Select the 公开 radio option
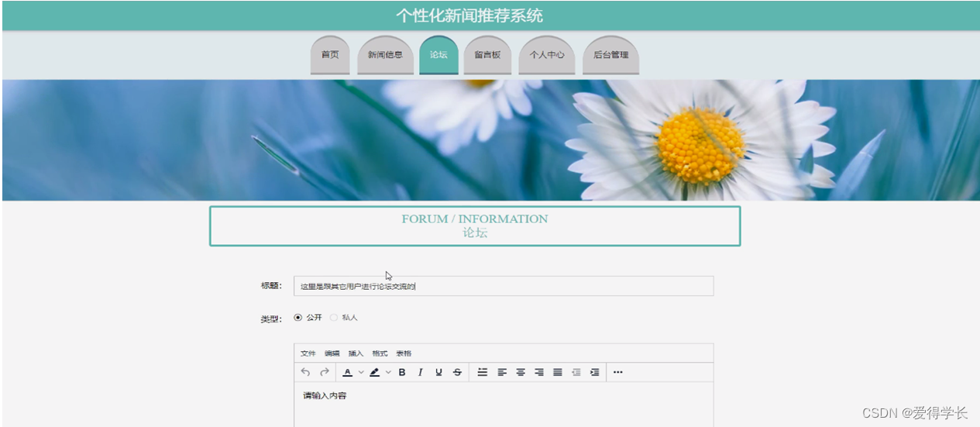980x427 pixels. pyautogui.click(x=298, y=317)
